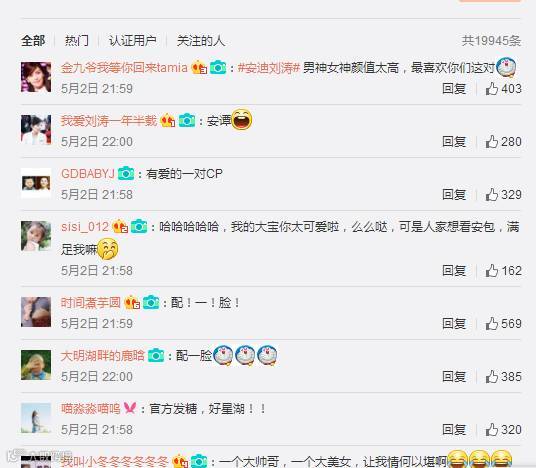Click 回复 on 官方发糖 comment
This screenshot has height=468, width=536.
(454, 429)
